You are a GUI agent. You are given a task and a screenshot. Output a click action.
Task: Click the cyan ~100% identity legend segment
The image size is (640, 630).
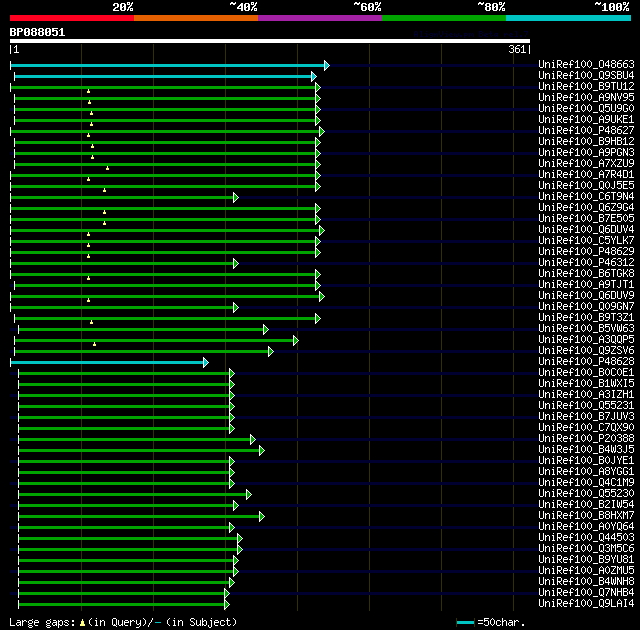pos(568,18)
